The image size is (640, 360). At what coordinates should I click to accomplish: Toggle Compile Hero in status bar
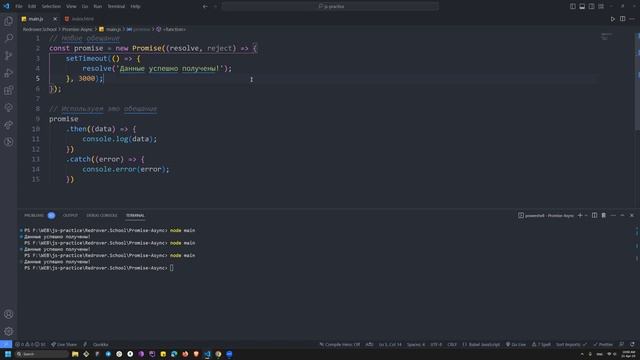(340, 344)
